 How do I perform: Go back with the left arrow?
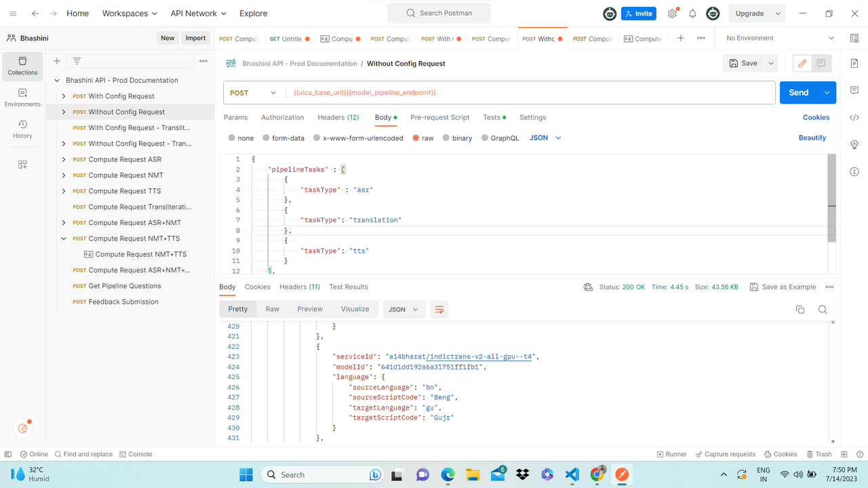coord(35,14)
